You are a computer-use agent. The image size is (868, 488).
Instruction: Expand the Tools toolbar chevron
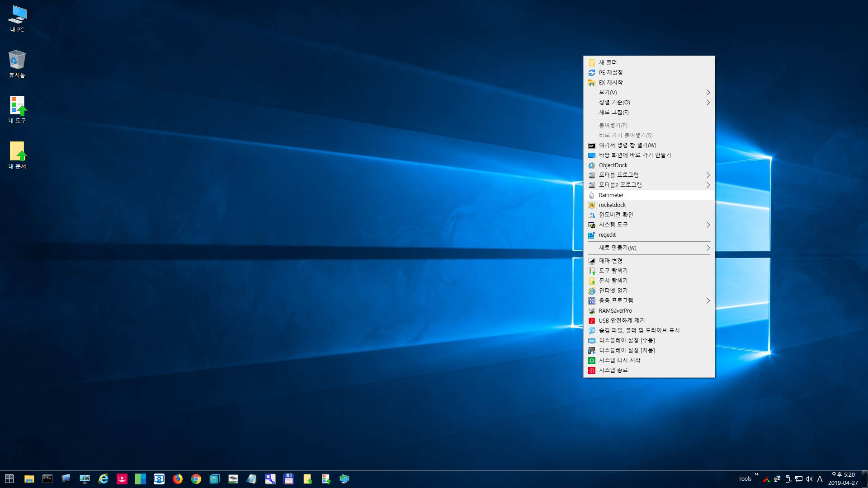coord(756,474)
